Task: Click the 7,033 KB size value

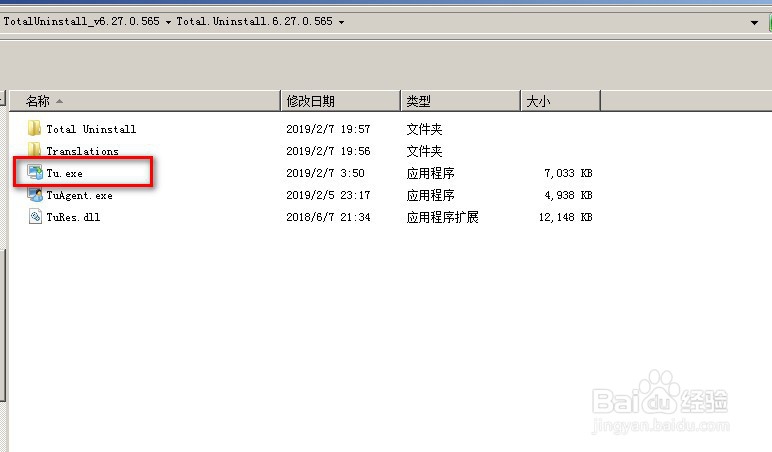Action: 568,173
